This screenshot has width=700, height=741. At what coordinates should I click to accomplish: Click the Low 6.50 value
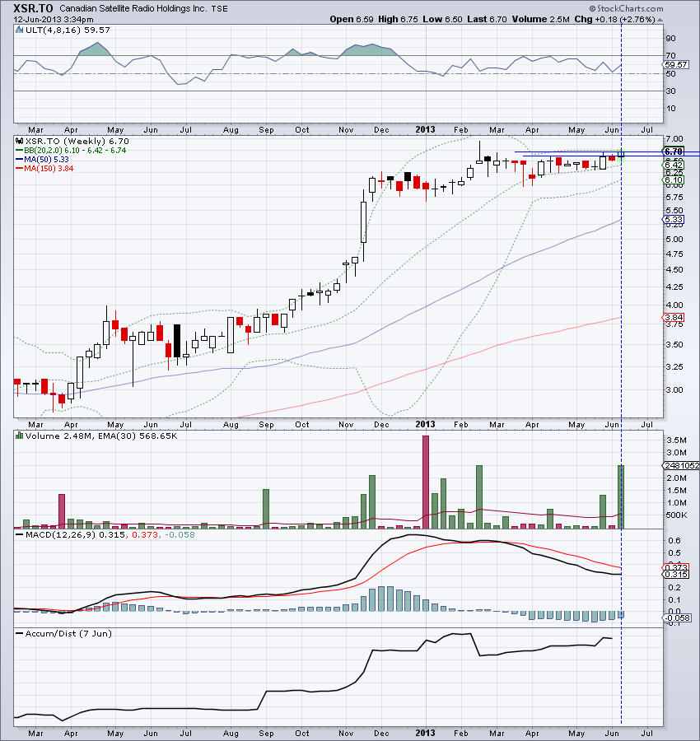pos(442,20)
